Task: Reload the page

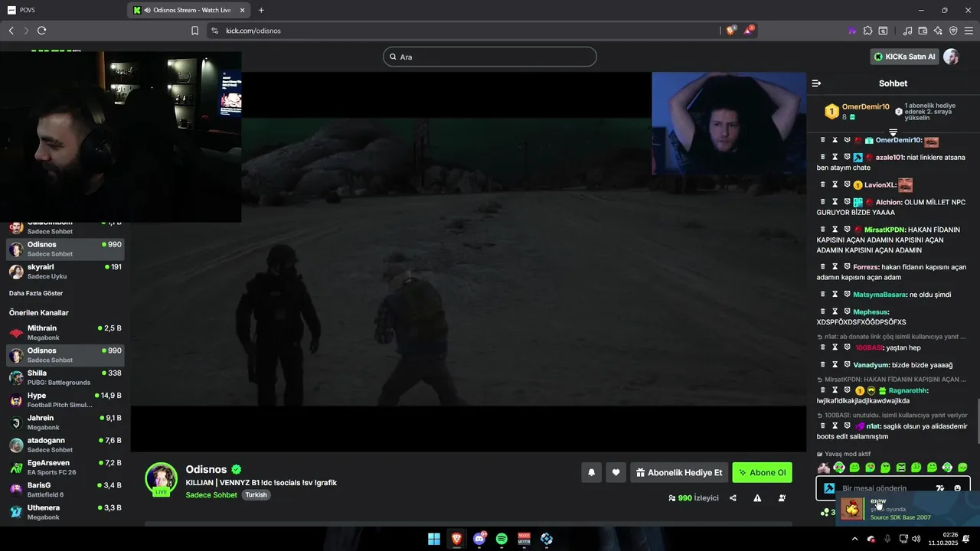Action: (41, 31)
